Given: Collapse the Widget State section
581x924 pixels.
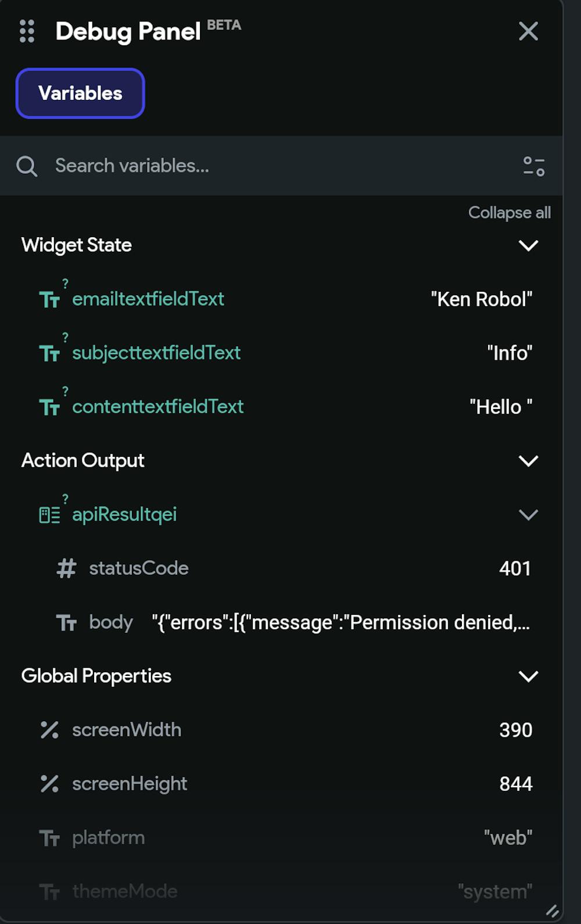Looking at the screenshot, I should click(x=528, y=245).
